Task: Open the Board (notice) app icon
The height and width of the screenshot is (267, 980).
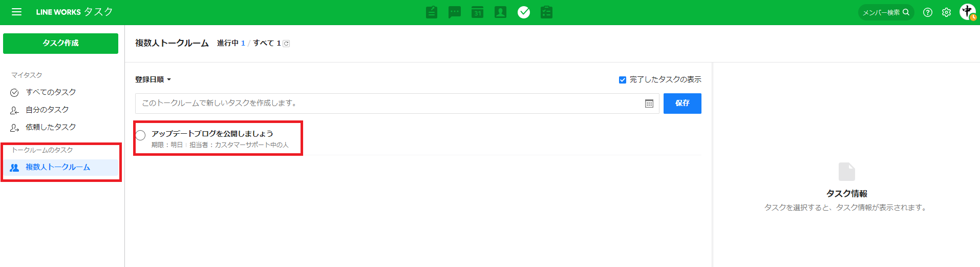Action: pos(432,12)
